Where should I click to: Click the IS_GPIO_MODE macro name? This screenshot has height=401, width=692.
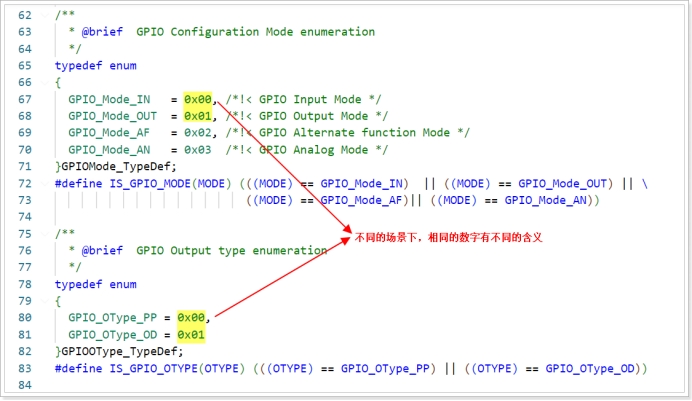(x=150, y=184)
